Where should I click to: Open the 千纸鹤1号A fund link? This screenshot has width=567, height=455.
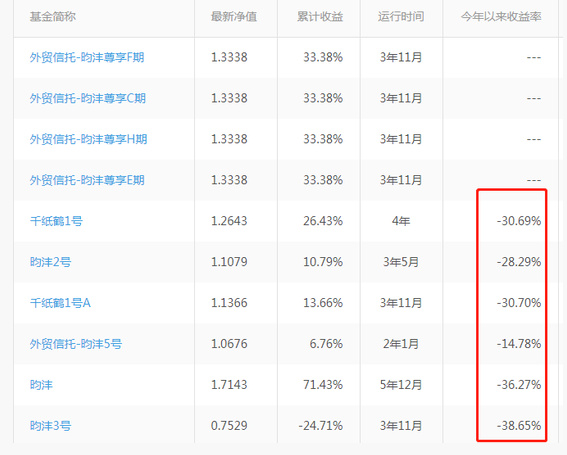coord(60,303)
